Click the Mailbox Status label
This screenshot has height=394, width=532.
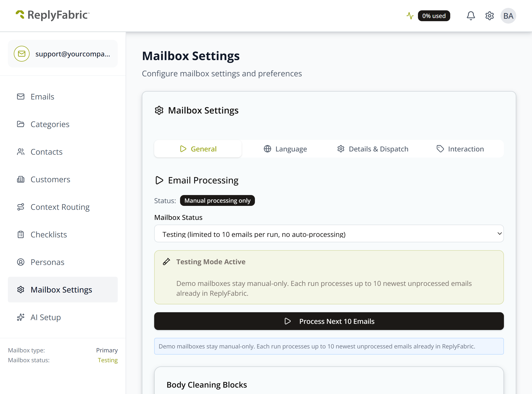(178, 217)
